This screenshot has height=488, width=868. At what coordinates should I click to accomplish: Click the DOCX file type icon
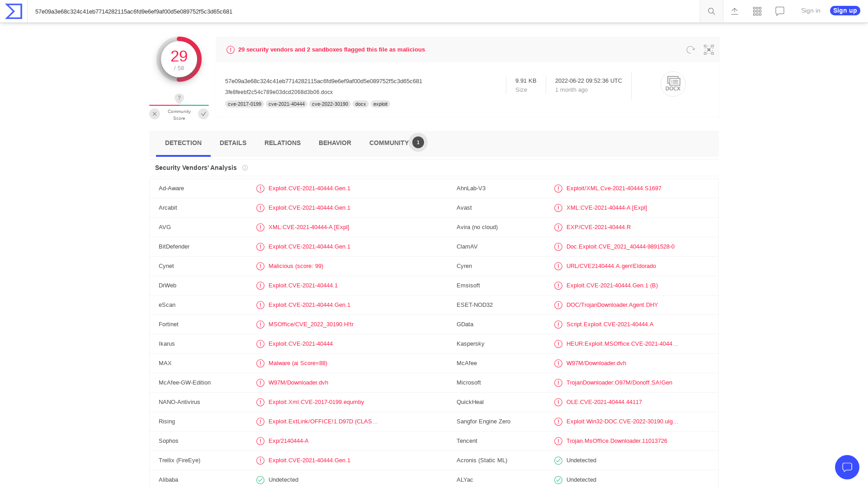tap(673, 84)
